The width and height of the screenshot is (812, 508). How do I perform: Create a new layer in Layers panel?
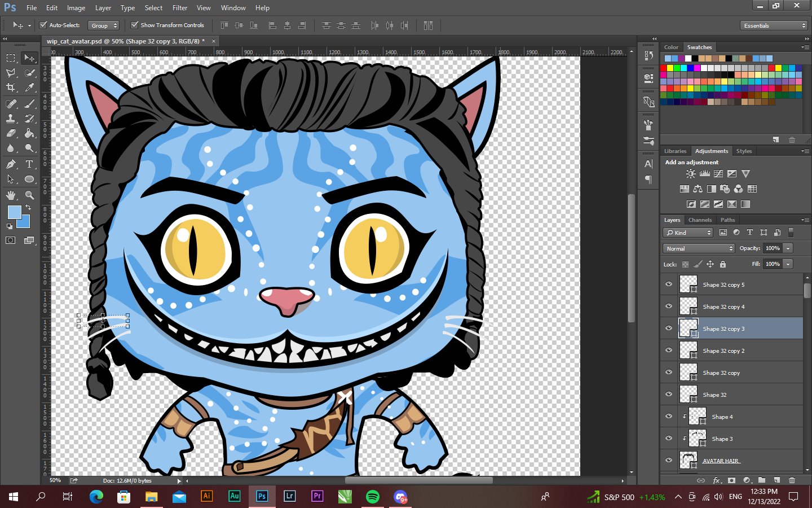tap(776, 480)
